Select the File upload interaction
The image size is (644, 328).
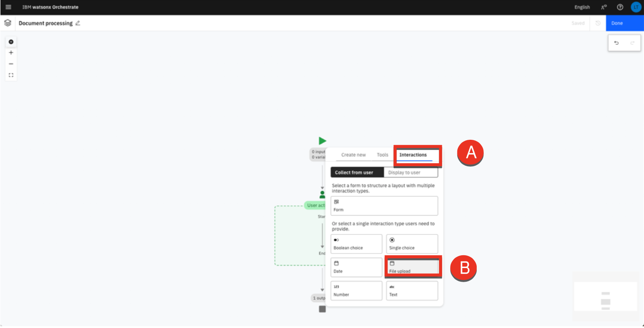click(412, 267)
